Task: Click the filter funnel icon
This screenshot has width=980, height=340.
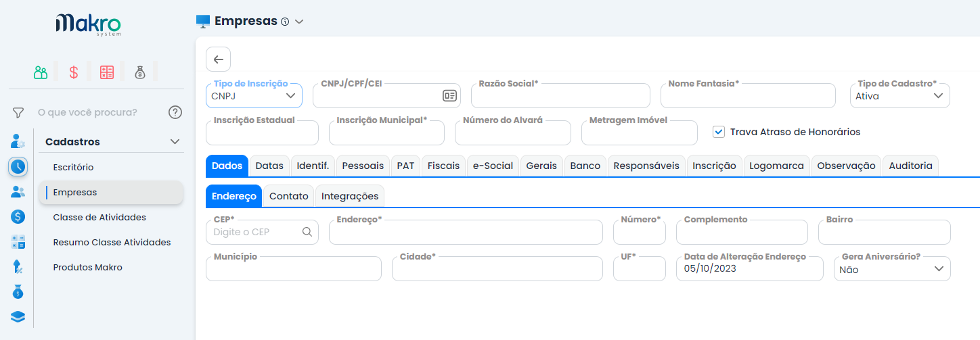Action: (18, 112)
